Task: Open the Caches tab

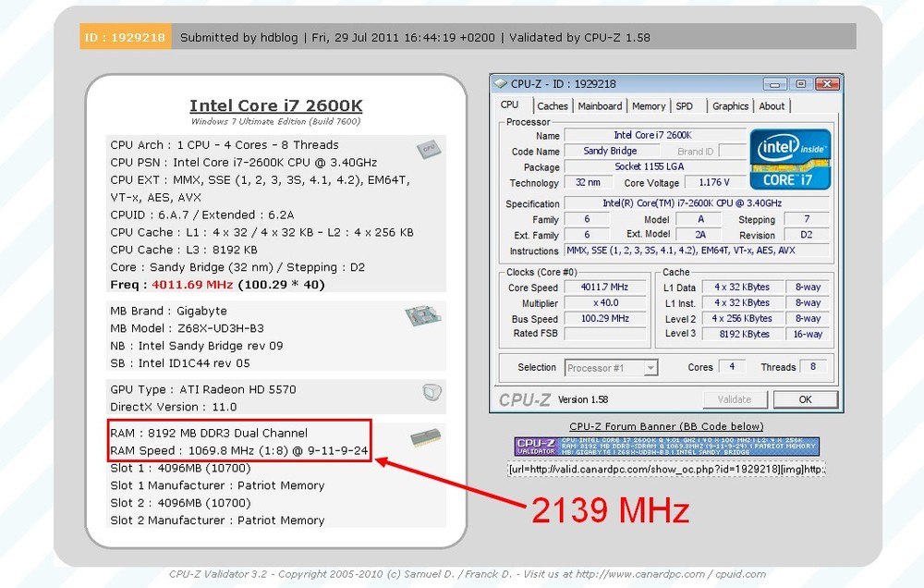Action: [x=553, y=106]
